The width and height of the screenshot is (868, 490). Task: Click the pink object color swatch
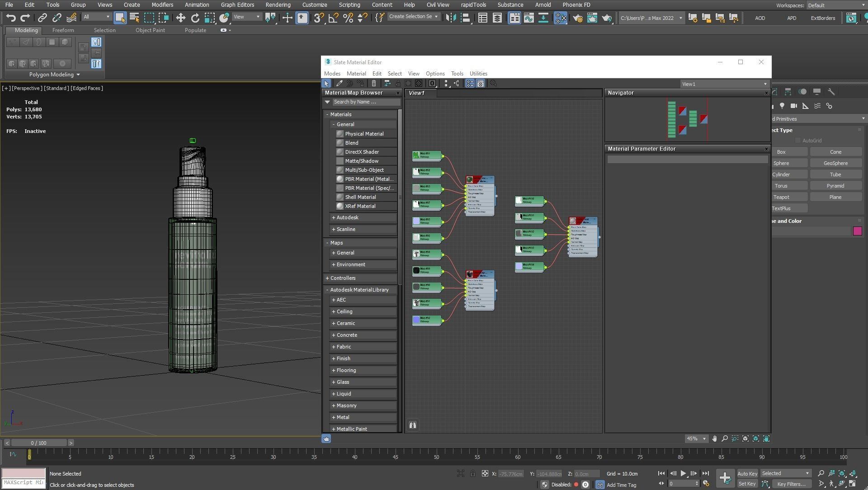point(857,231)
